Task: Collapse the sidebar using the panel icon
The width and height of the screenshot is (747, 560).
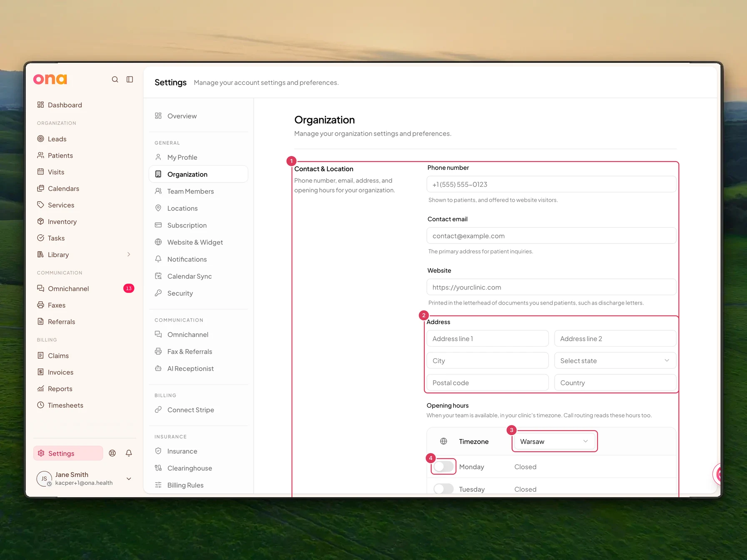Action: (130, 79)
